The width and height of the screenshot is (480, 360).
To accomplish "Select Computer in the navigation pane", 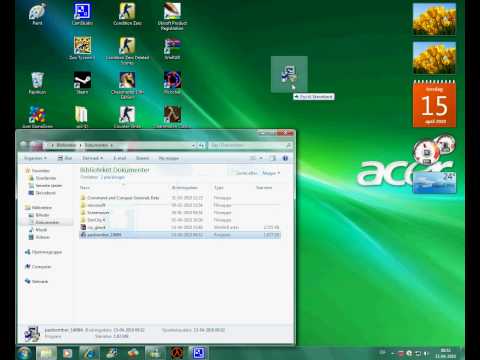I will 38,267.
